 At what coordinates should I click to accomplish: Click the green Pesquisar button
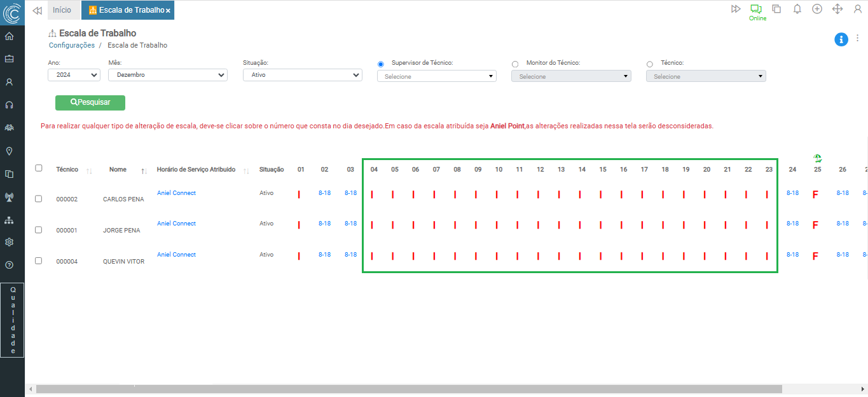click(x=90, y=102)
